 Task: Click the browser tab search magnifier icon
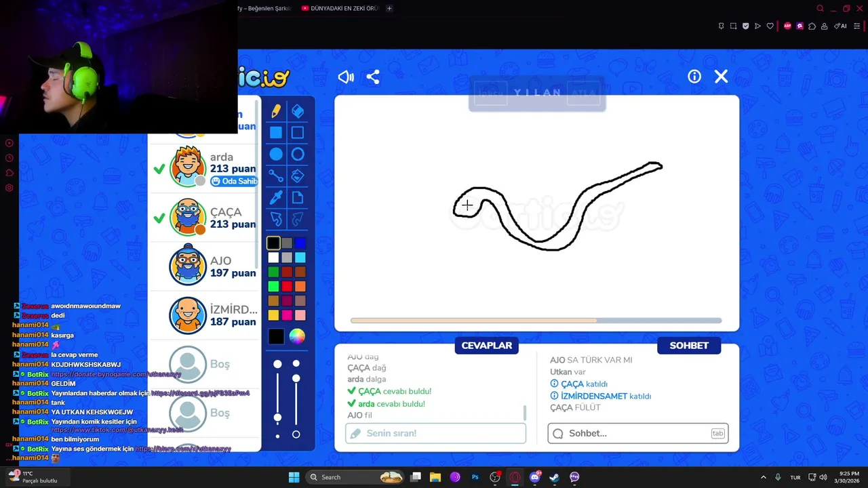[820, 8]
